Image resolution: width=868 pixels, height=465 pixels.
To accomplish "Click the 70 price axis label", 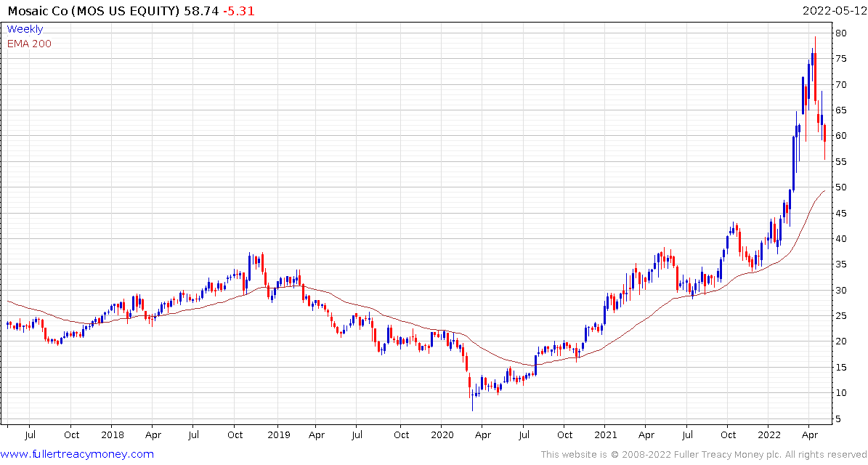I will pos(841,85).
